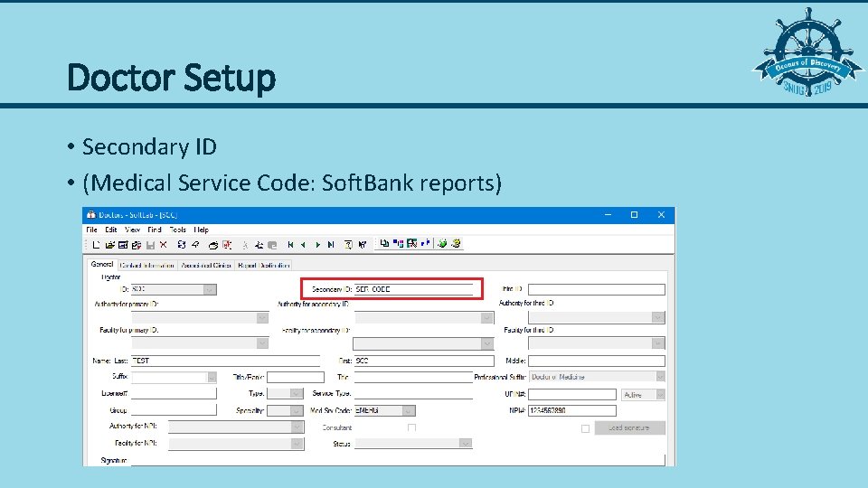Viewport: 868px width, 488px height.
Task: Close the Doctors SoftLab window
Action: point(661,215)
